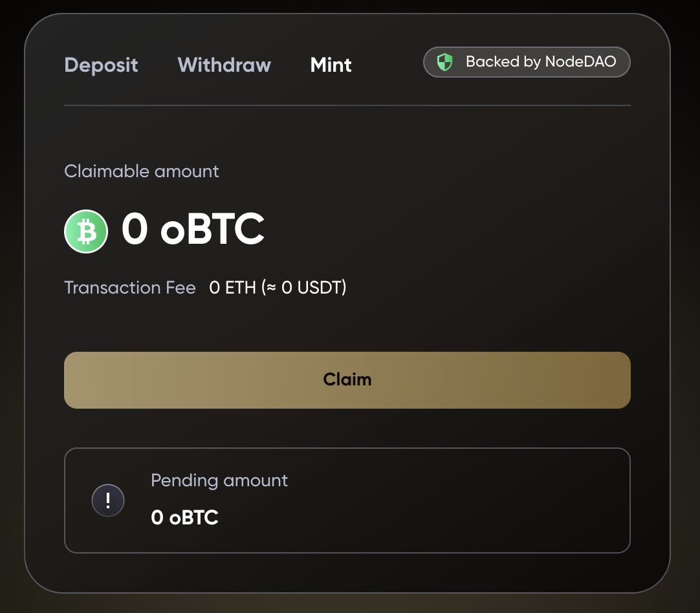This screenshot has height=613, width=700.
Task: Click the pending "0 oBTC" value
Action: click(x=184, y=517)
